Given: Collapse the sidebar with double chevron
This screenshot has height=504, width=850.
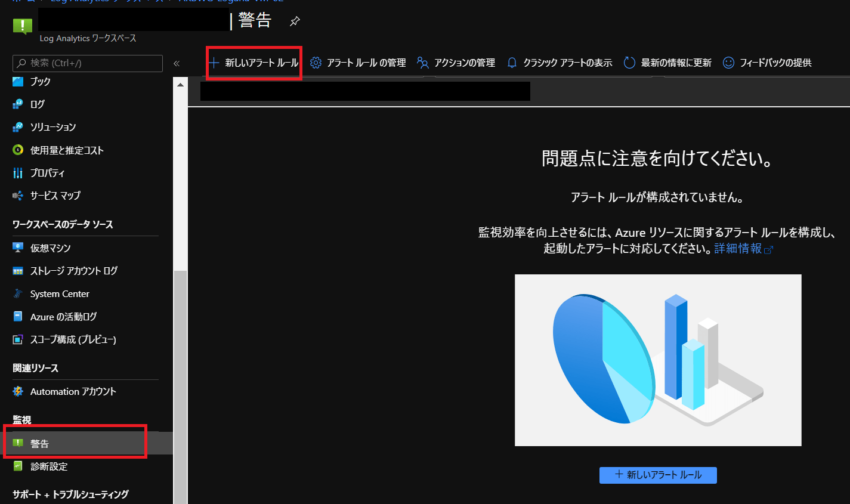Looking at the screenshot, I should coord(177,63).
